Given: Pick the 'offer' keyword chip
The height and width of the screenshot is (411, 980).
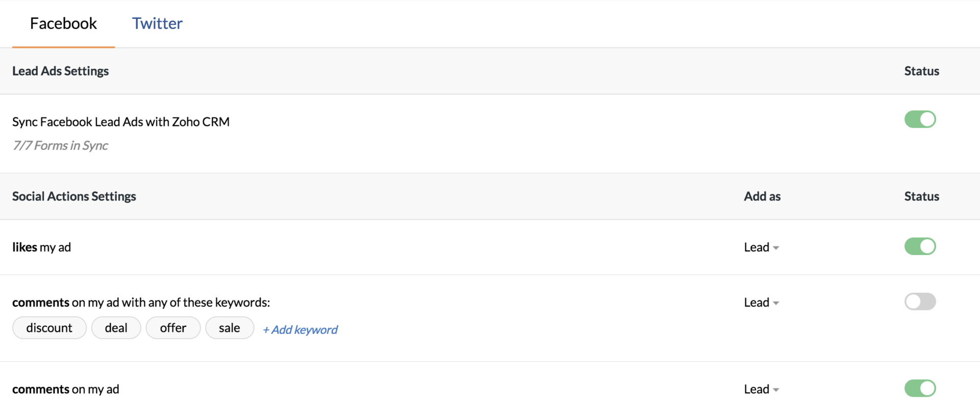Looking at the screenshot, I should click(x=173, y=328).
